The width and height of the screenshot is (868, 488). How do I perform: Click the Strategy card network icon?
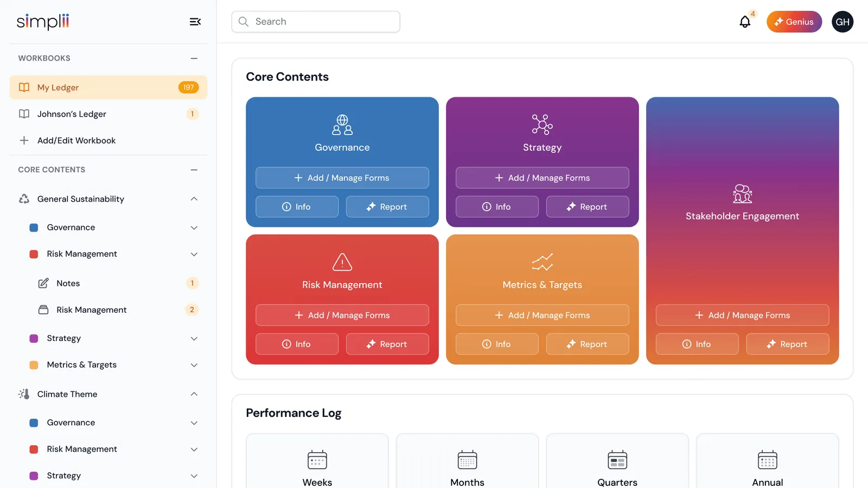click(x=542, y=125)
